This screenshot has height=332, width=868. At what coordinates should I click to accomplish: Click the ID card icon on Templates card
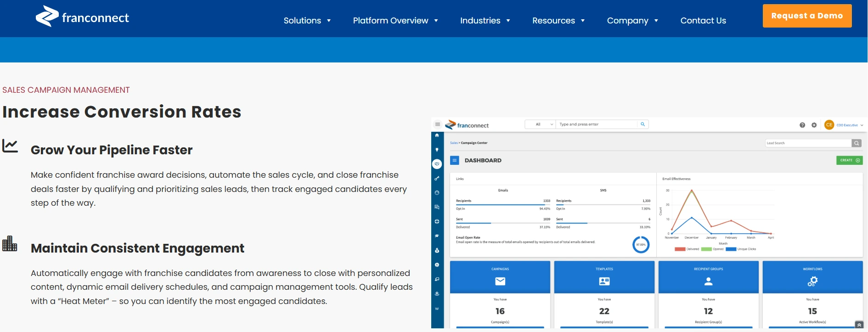click(604, 281)
